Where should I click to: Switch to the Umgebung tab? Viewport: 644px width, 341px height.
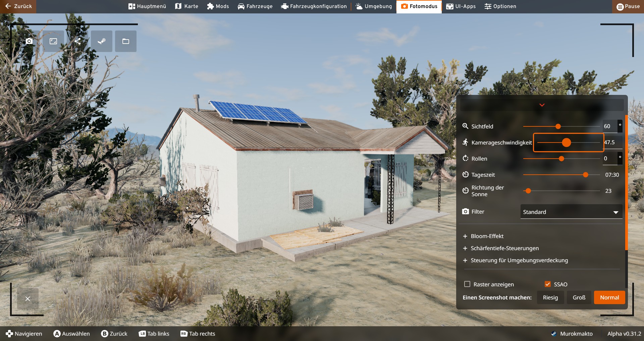[374, 6]
